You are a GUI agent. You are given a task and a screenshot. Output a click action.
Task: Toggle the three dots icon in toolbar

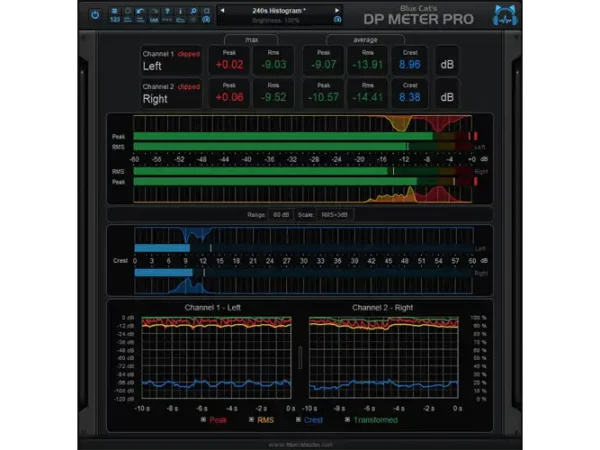167,20
